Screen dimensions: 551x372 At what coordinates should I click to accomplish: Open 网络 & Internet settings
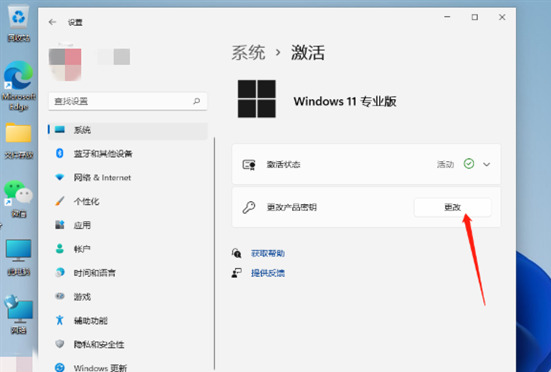(128, 177)
